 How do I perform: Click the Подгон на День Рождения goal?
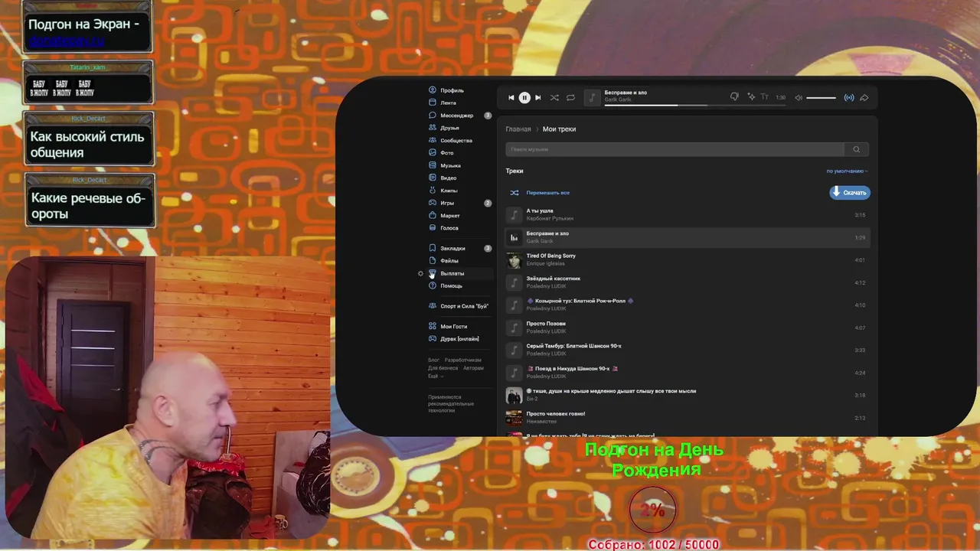click(x=655, y=459)
